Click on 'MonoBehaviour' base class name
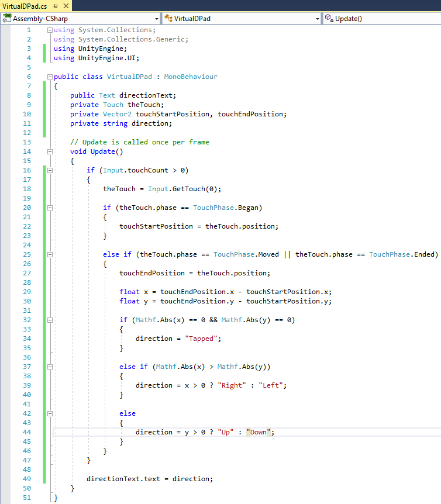 [191, 77]
